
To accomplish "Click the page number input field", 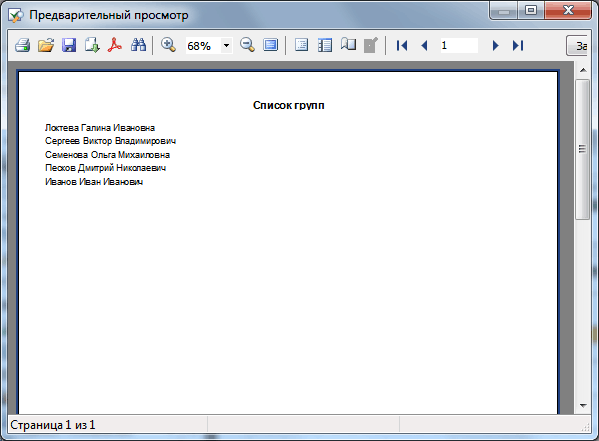I will click(459, 45).
